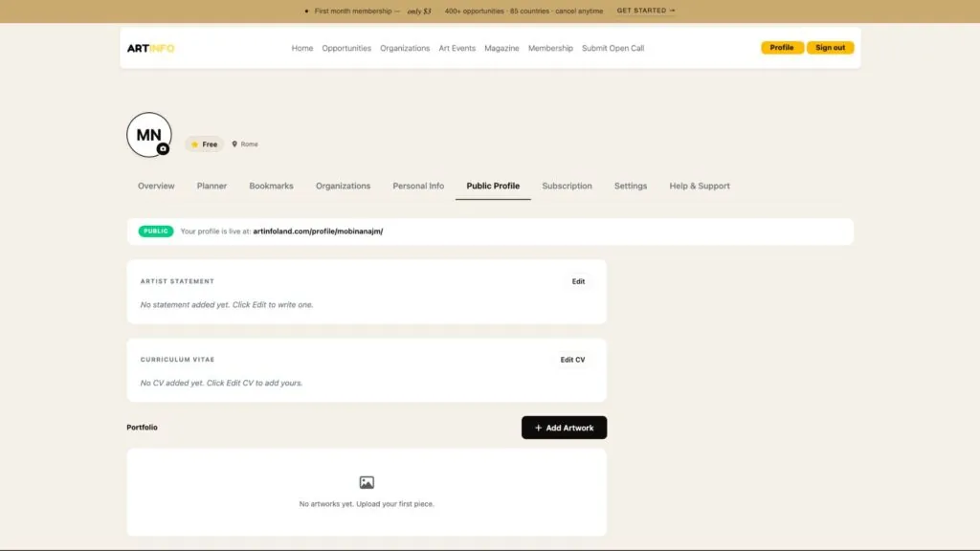Open the Membership page

tap(550, 48)
